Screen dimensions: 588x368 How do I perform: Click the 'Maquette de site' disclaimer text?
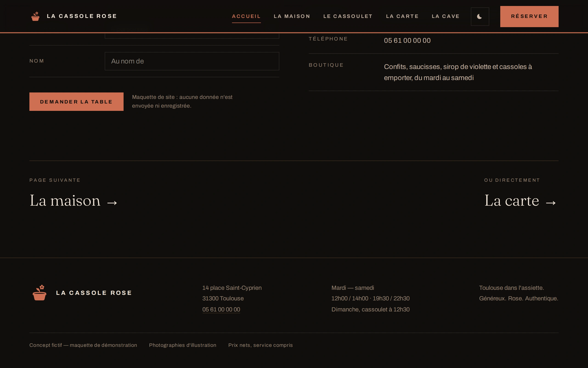coord(182,101)
